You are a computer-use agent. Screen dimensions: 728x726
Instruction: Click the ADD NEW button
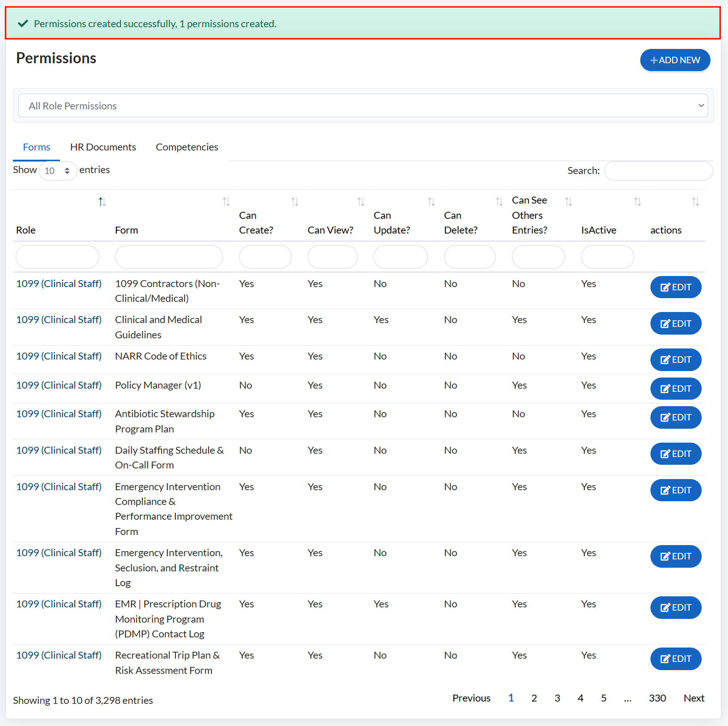click(674, 60)
